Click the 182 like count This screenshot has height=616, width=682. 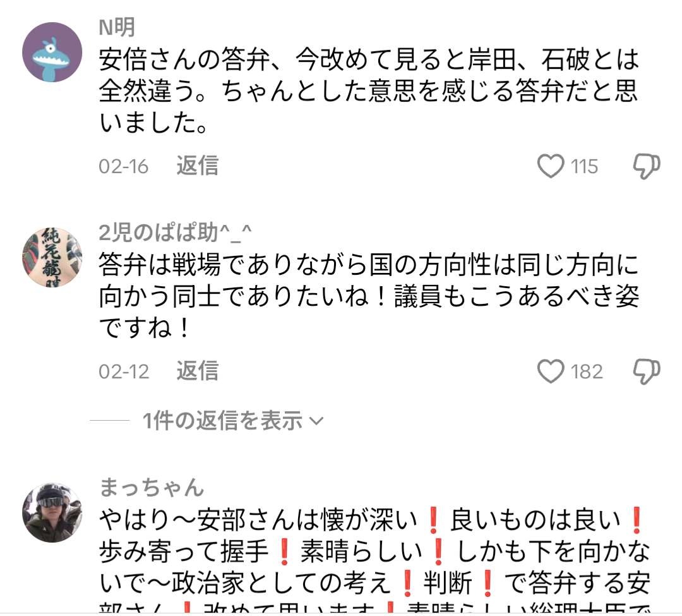(587, 372)
